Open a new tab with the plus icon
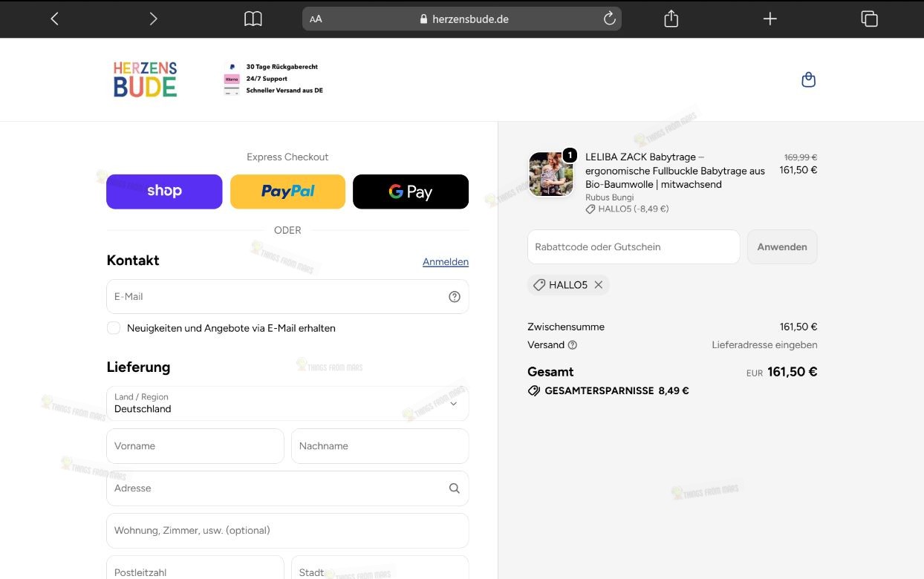 770,19
